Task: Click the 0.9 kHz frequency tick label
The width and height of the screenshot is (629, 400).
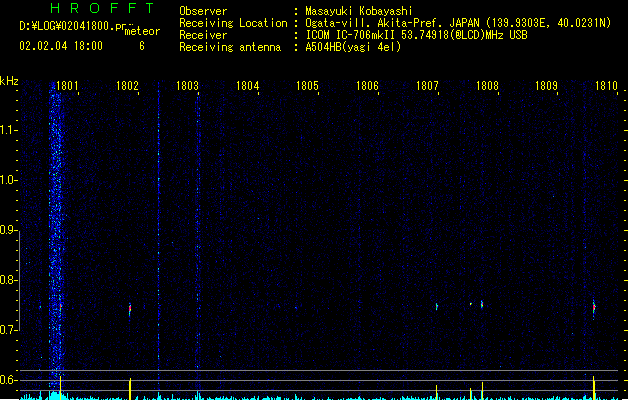Action: pyautogui.click(x=9, y=230)
